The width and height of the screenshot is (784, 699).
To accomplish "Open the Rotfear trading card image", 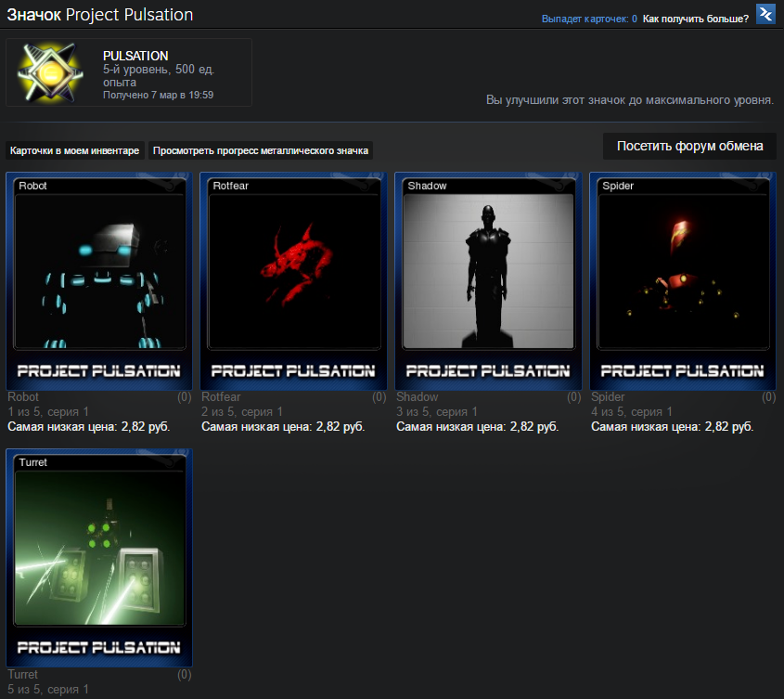I will [293, 281].
